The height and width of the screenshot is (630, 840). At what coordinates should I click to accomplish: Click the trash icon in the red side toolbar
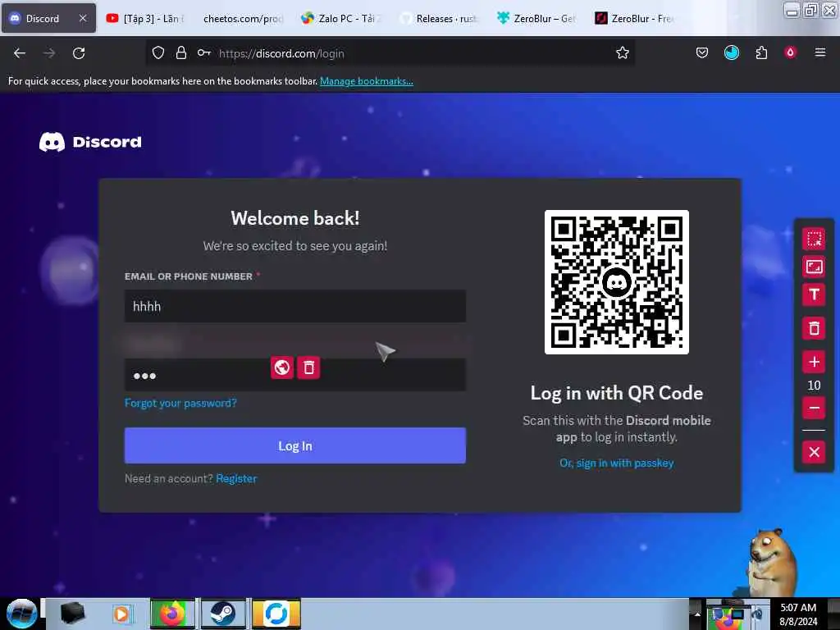point(814,328)
